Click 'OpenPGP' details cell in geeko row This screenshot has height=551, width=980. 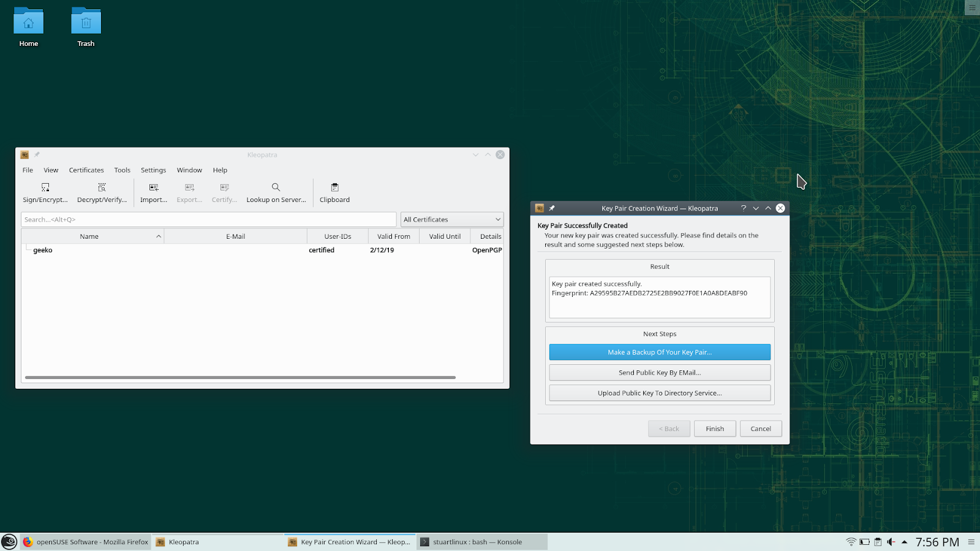tap(487, 250)
